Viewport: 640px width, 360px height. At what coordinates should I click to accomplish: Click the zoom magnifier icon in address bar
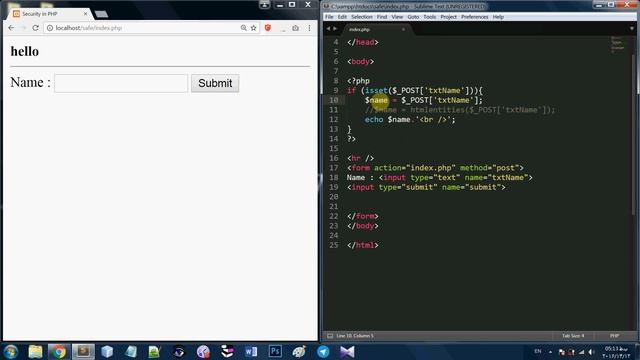pyautogui.click(x=244, y=28)
